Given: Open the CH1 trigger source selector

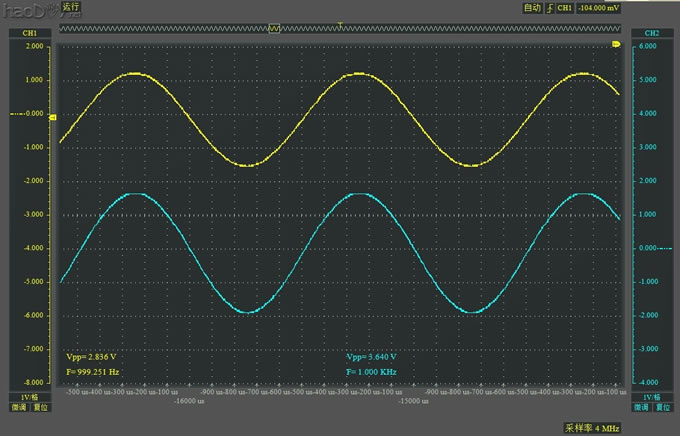Looking at the screenshot, I should (565, 7).
